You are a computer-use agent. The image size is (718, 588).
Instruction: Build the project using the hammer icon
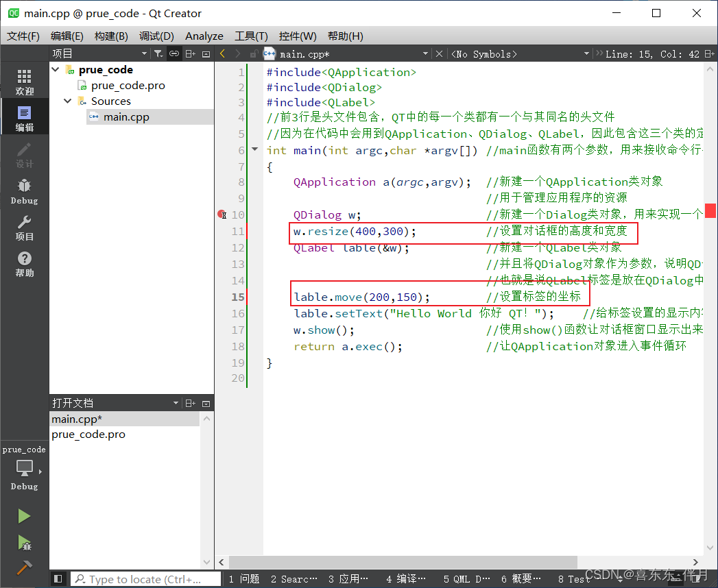24,567
